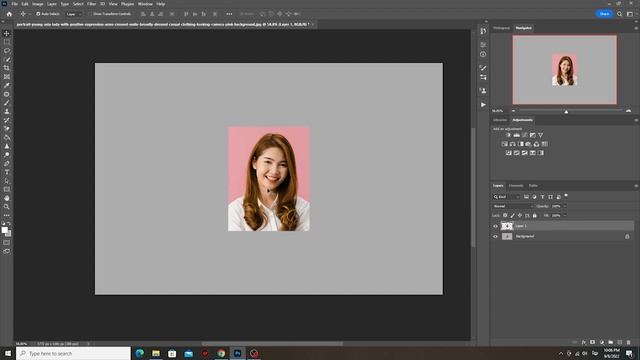This screenshot has height=360, width=640.
Task: Click the Share button
Action: 604,14
